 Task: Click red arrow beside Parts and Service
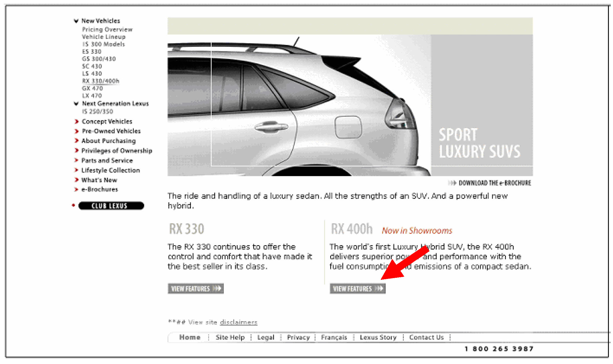(76, 160)
